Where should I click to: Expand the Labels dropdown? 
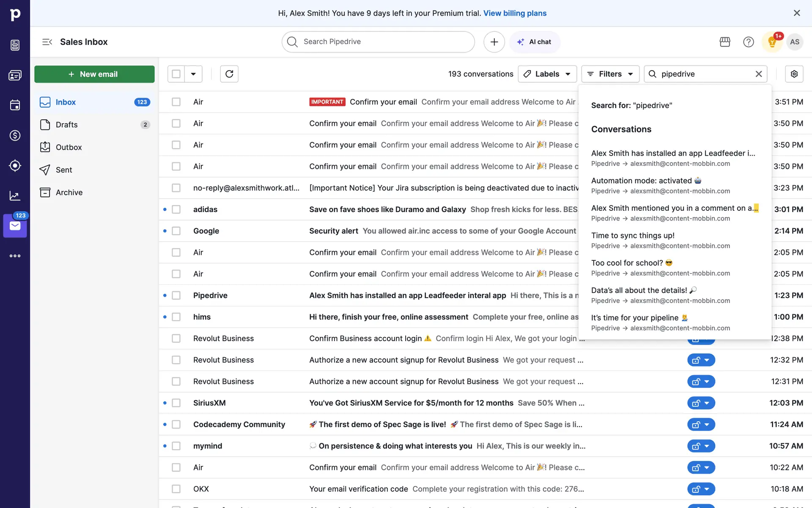547,74
